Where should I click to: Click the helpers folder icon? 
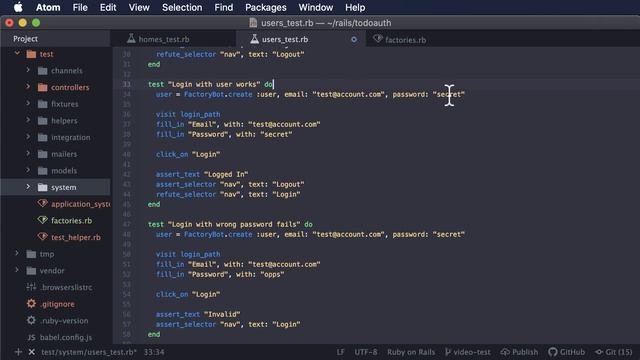coord(42,121)
